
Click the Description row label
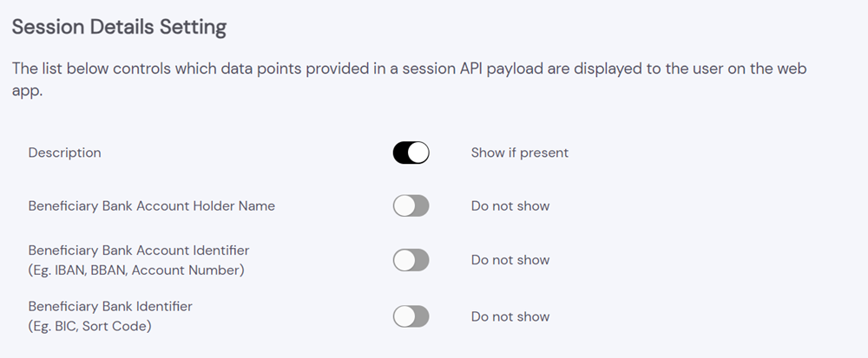[x=64, y=153]
